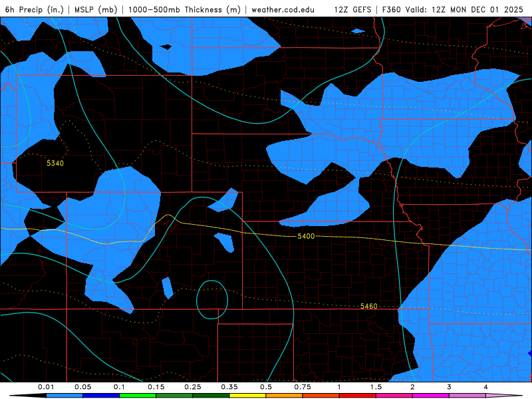This screenshot has width=532, height=399.
Task: Select the dark green 0.25–0.35 legend swatch
Action: coord(211,396)
